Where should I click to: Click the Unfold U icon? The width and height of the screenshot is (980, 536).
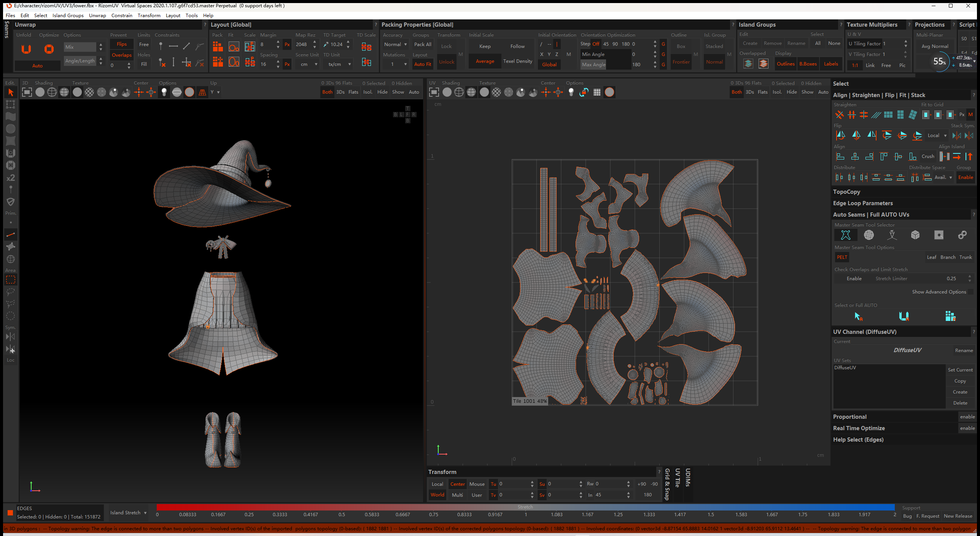pyautogui.click(x=26, y=49)
